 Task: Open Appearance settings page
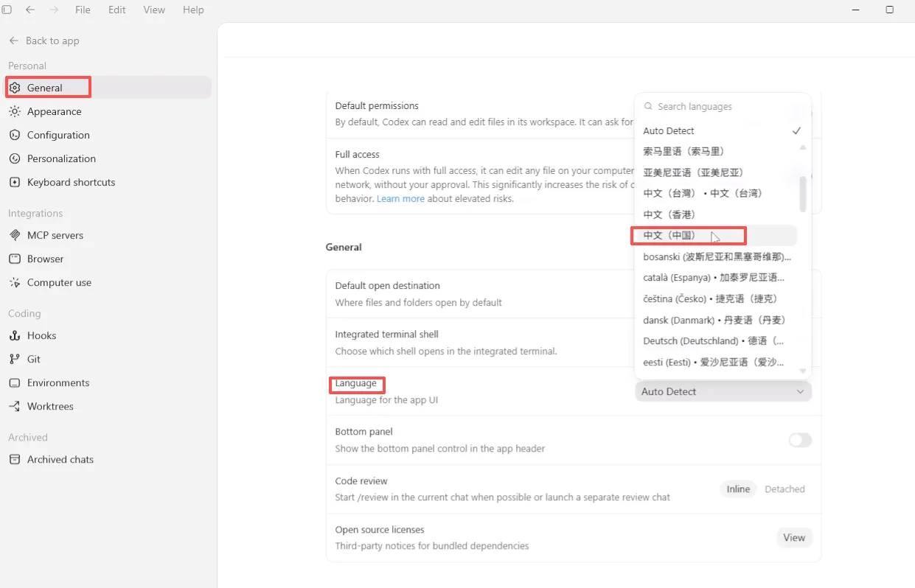pos(108,111)
